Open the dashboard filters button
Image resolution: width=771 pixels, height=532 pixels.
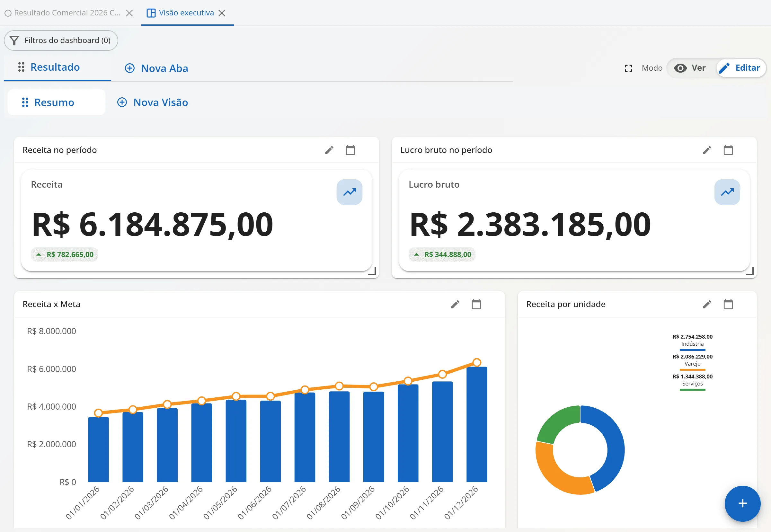[x=61, y=40]
